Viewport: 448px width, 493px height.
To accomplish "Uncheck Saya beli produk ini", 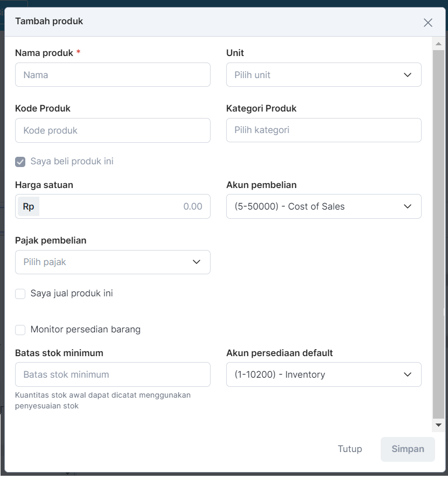I will tap(20, 162).
